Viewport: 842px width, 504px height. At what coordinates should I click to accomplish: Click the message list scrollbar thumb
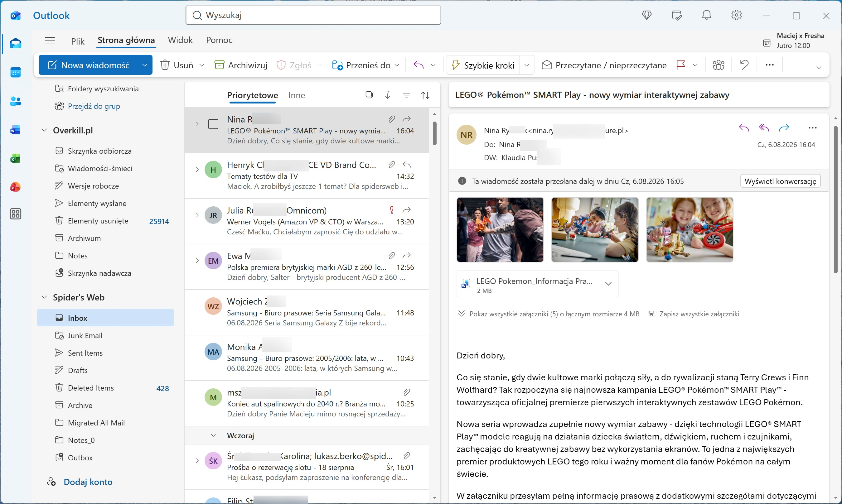click(435, 133)
